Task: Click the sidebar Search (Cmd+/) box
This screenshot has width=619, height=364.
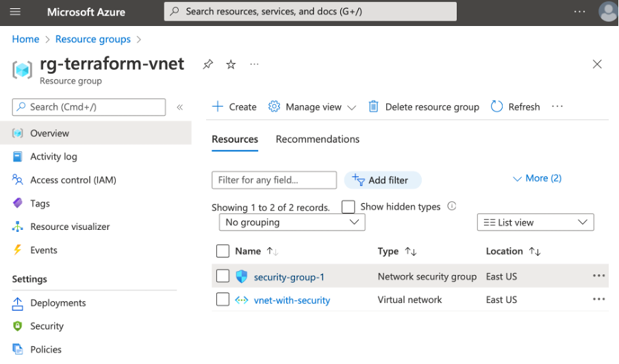Action: click(x=89, y=107)
